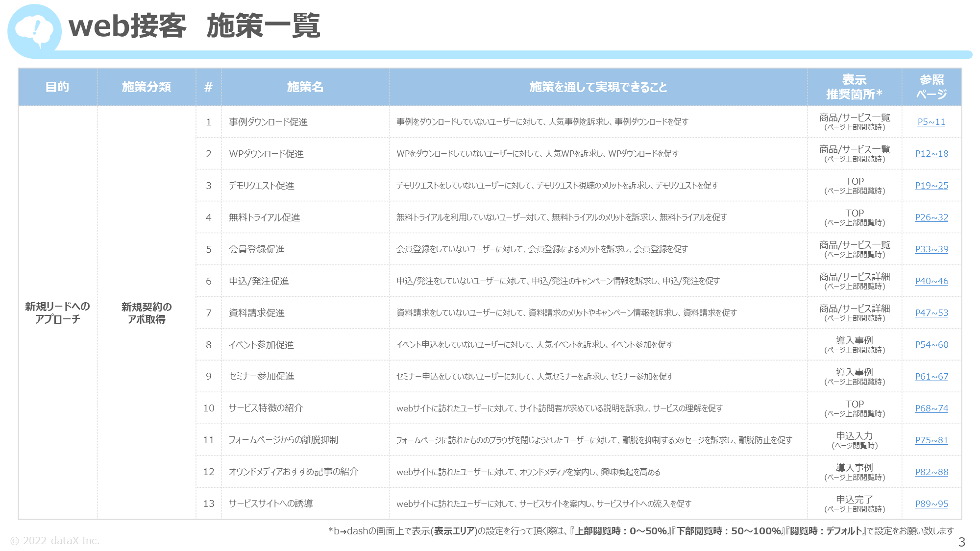980x551 pixels.
Task: Go to the P26~32 reference link
Action: [931, 217]
